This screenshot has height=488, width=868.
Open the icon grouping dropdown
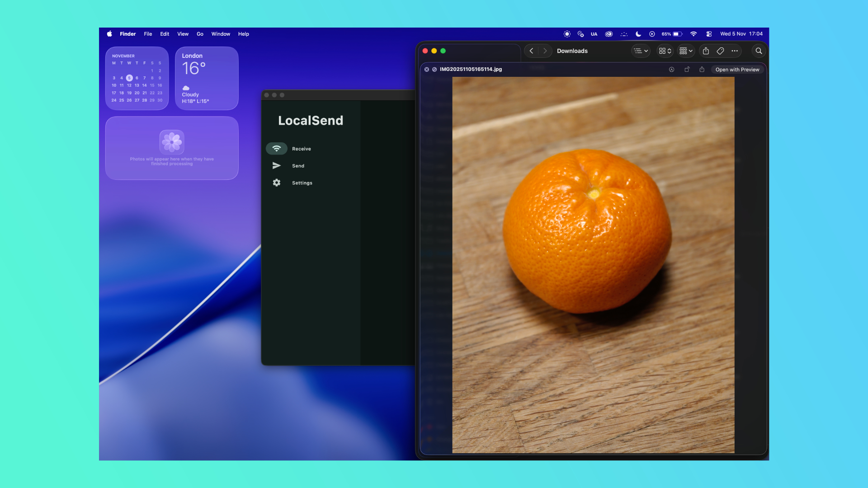(685, 51)
